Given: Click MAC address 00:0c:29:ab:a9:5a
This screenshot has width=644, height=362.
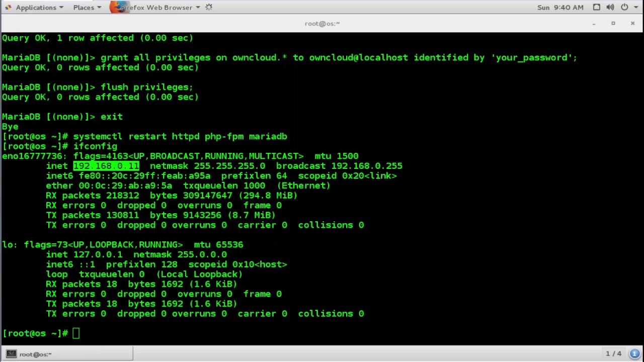Looking at the screenshot, I should pyautogui.click(x=125, y=186).
